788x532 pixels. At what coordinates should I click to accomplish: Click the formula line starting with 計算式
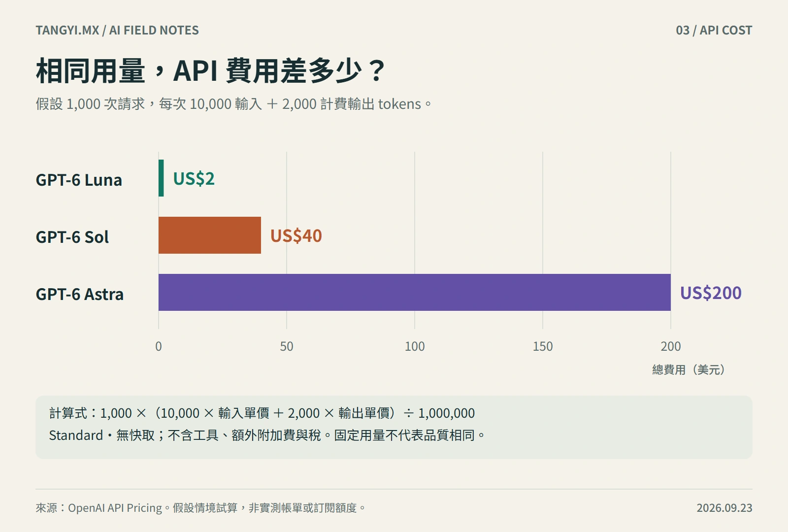(262, 413)
